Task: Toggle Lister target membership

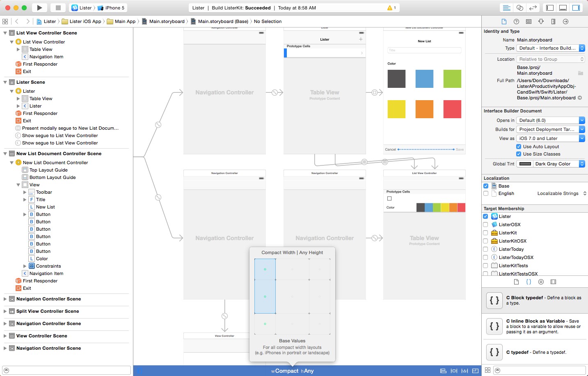Action: pyautogui.click(x=485, y=216)
